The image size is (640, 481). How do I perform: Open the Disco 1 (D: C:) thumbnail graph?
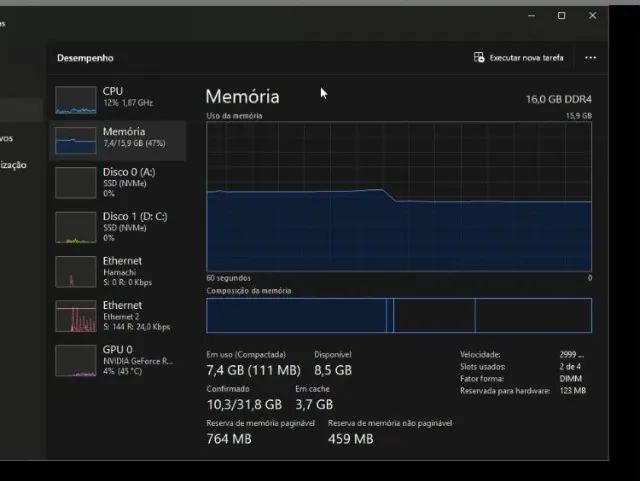point(76,227)
